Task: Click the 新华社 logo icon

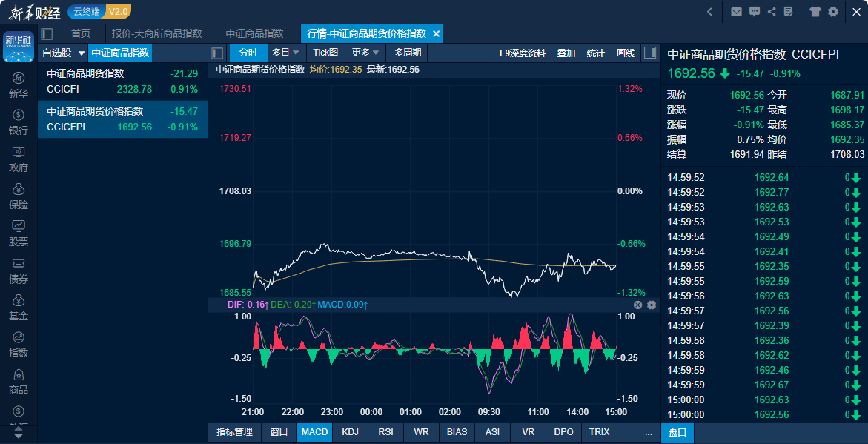Action: [19, 47]
